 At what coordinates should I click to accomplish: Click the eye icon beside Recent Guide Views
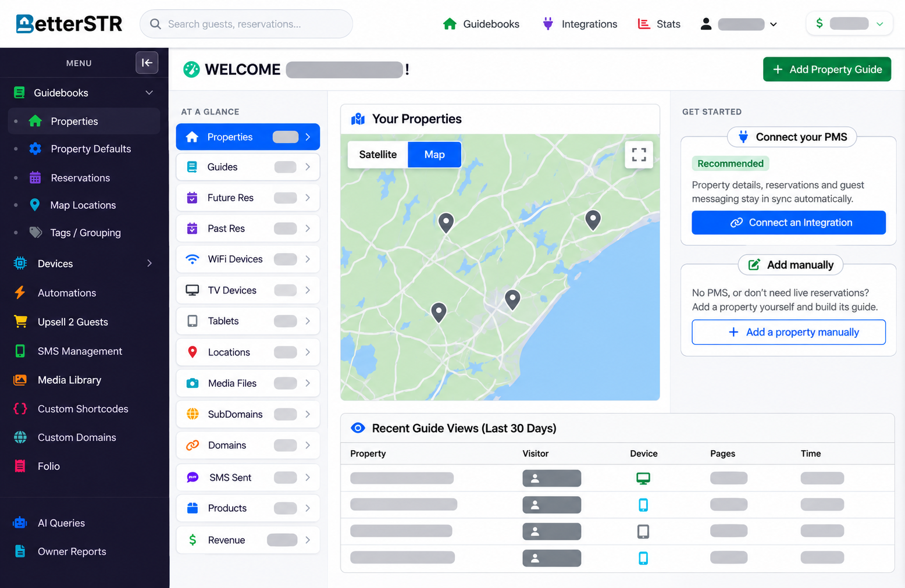click(x=358, y=428)
